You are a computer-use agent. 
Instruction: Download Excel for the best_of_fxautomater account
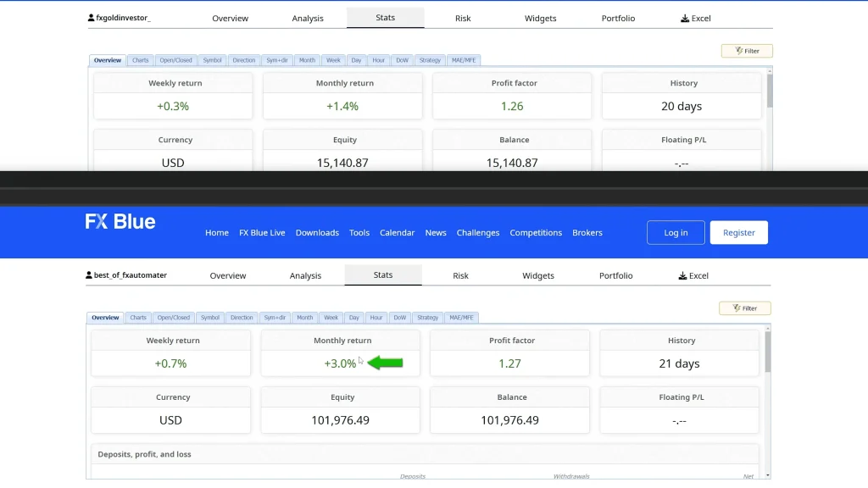693,275
